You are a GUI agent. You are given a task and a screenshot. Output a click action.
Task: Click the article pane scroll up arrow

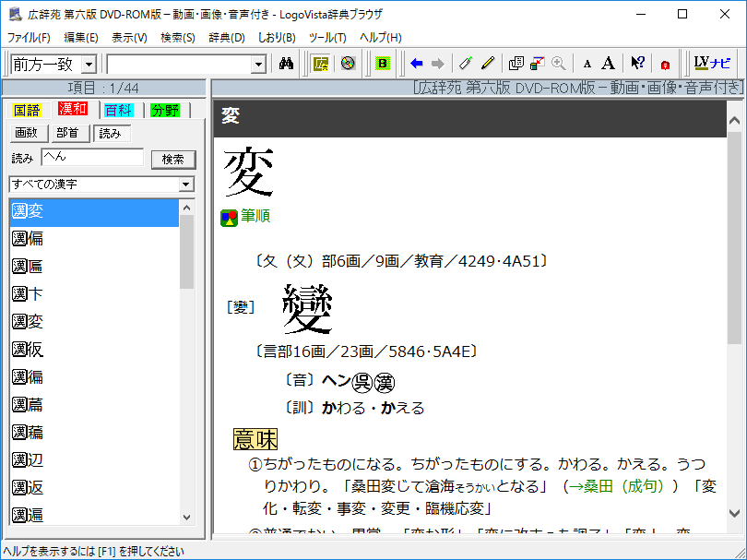734,120
